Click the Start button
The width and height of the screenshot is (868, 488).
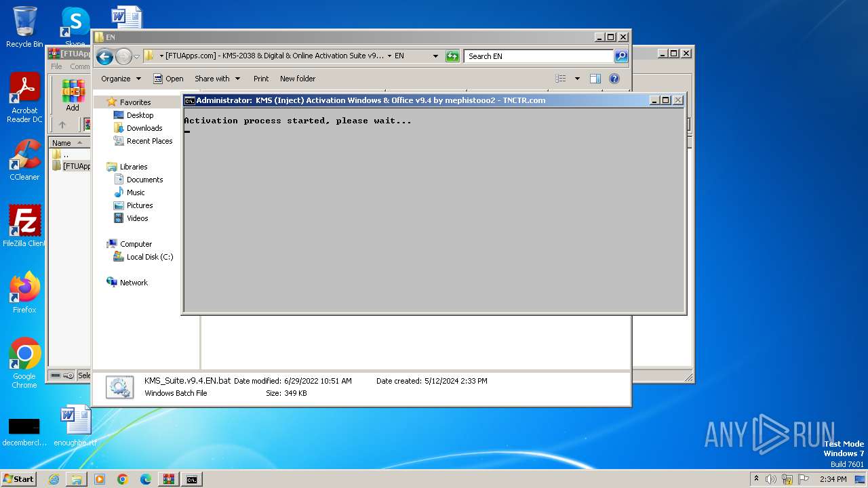tap(19, 479)
